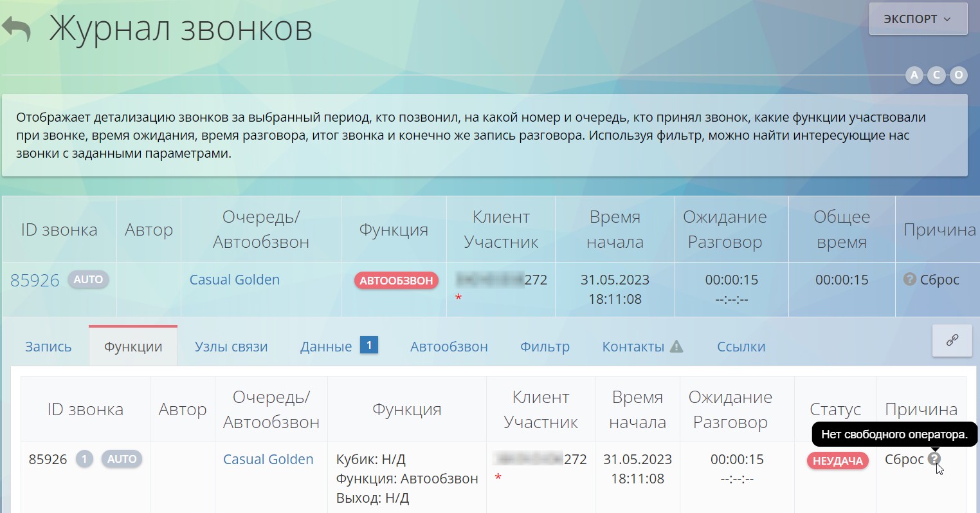Open call ID 85926 link in top row
This screenshot has height=513, width=980.
click(x=35, y=281)
